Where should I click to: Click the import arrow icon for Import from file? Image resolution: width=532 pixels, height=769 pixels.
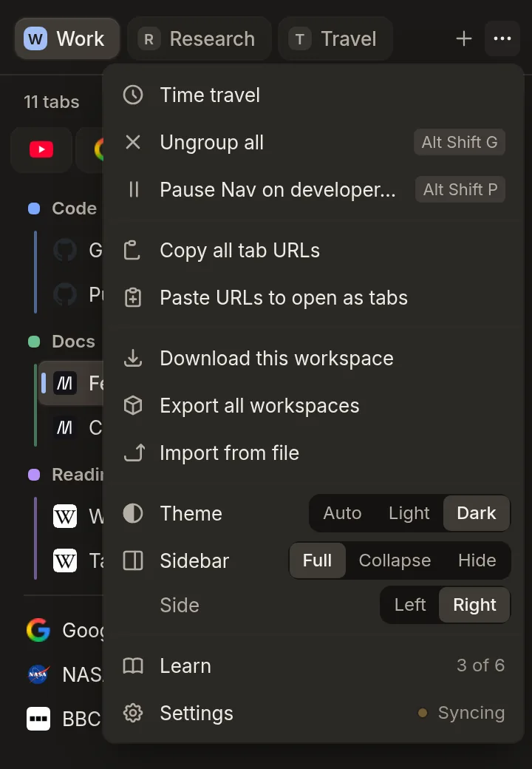[x=134, y=453]
